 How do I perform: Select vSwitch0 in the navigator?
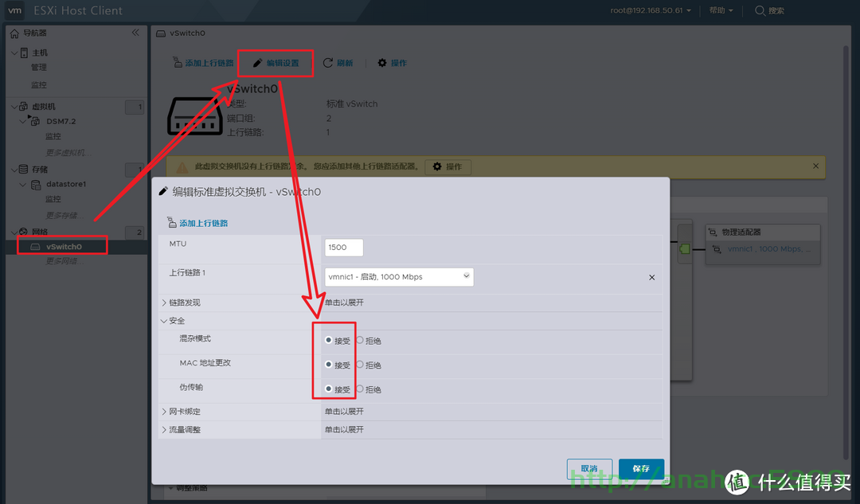(x=64, y=247)
